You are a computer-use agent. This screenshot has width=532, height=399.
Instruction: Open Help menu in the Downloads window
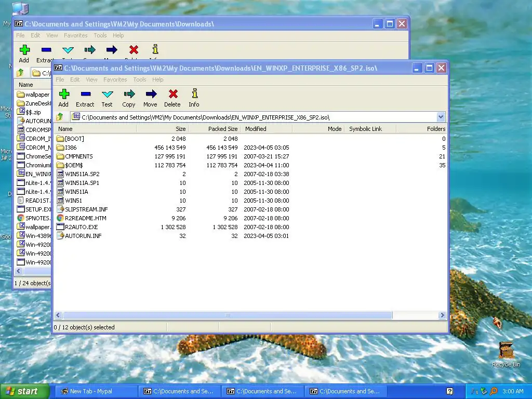[118, 35]
